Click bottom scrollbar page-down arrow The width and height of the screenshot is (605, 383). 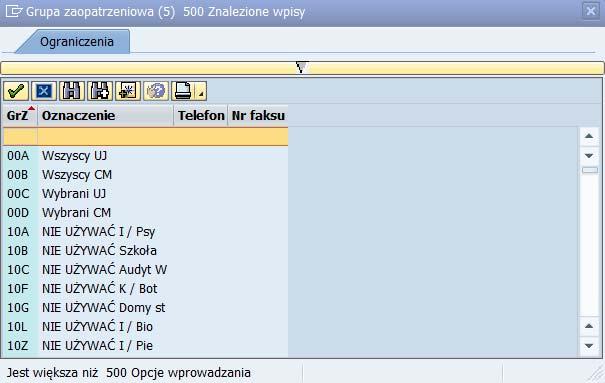[x=589, y=346]
